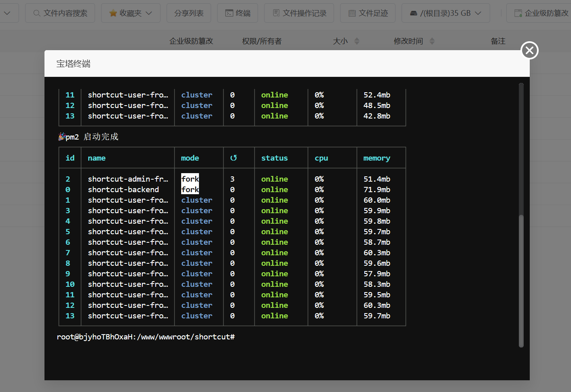This screenshot has height=392, width=571.
Task: Click the 企业级防篡改 column header
Action: (191, 41)
